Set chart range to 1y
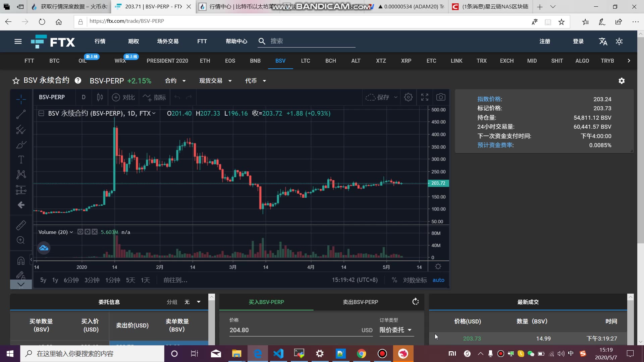Image resolution: width=644 pixels, height=362 pixels. click(x=55, y=280)
